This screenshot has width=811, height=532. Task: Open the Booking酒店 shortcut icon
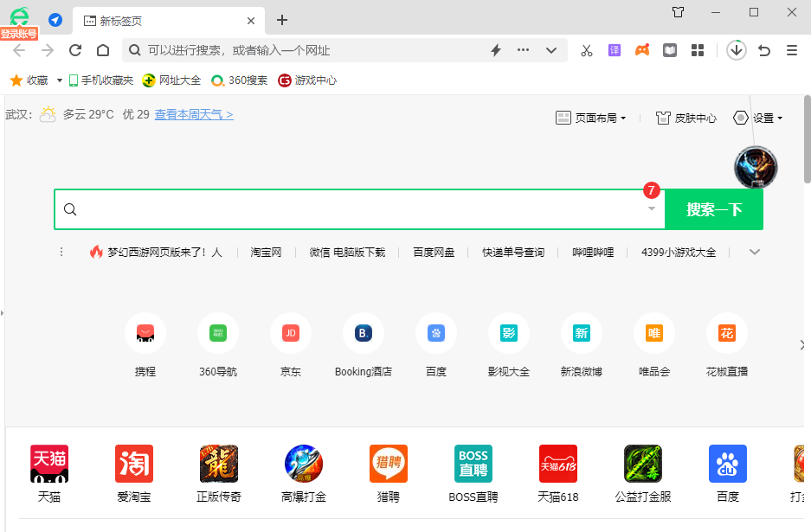point(364,333)
